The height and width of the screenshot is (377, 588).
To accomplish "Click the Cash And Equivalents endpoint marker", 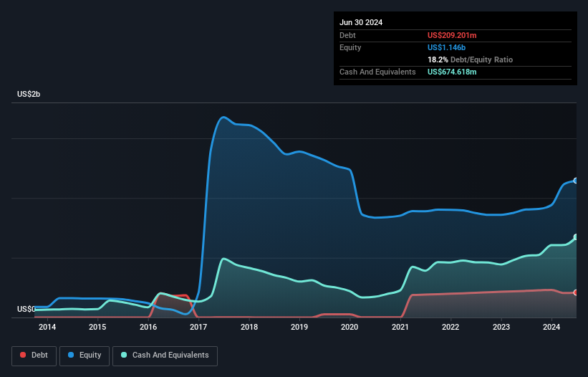I will point(576,237).
